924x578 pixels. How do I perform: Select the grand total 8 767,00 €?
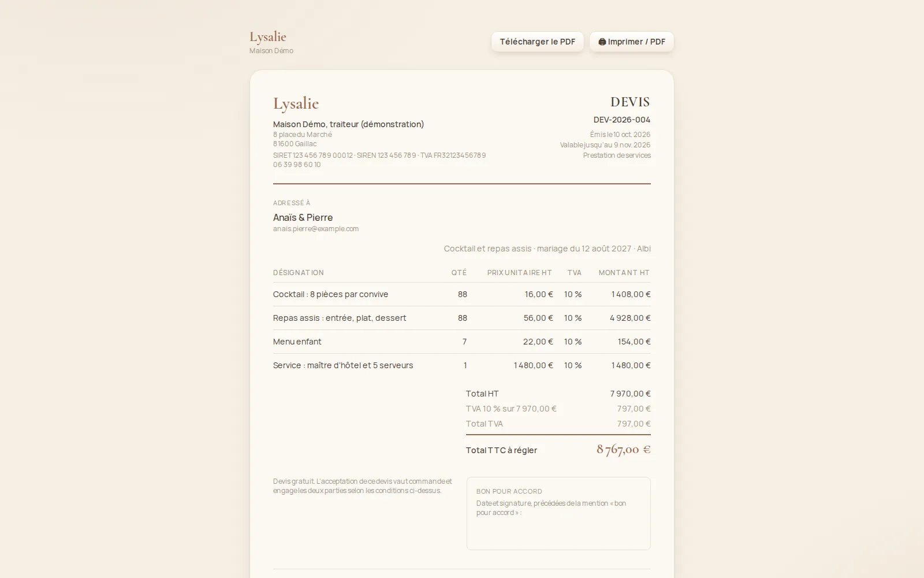[624, 450]
